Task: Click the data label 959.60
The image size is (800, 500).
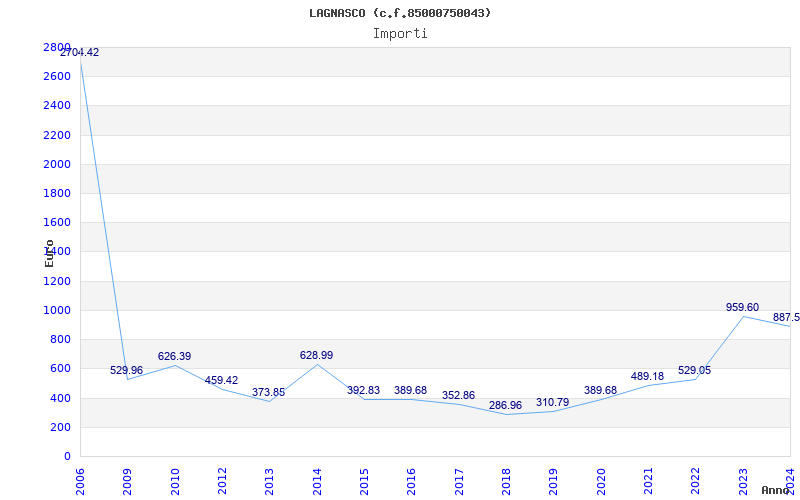Action: click(x=742, y=307)
